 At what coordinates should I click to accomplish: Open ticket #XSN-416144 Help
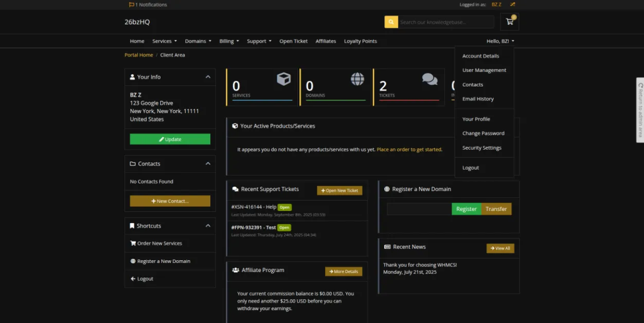254,207
